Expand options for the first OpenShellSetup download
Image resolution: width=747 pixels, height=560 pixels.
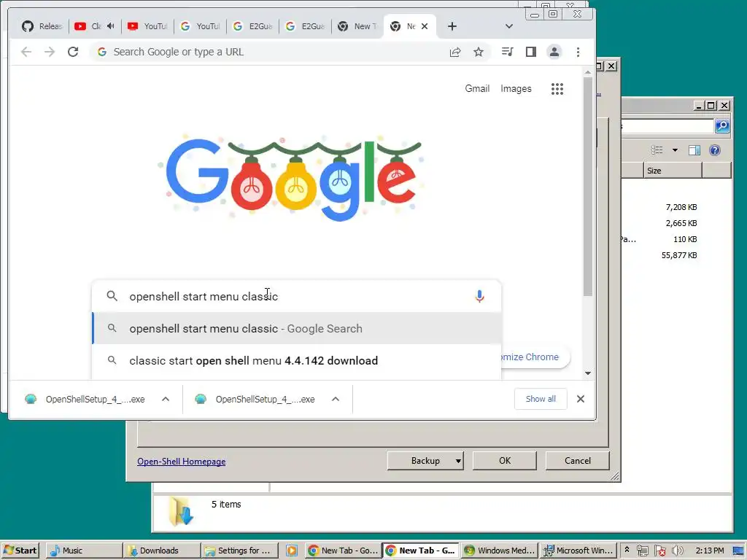(x=166, y=399)
